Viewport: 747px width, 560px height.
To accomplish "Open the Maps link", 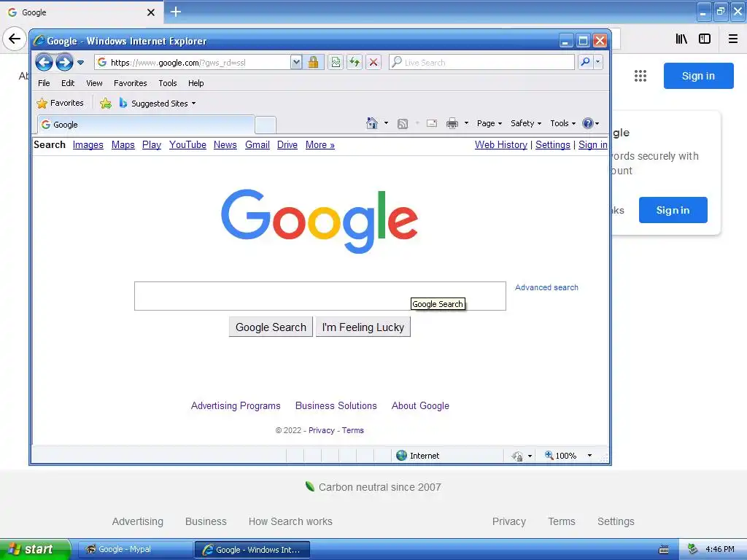I will (x=123, y=145).
